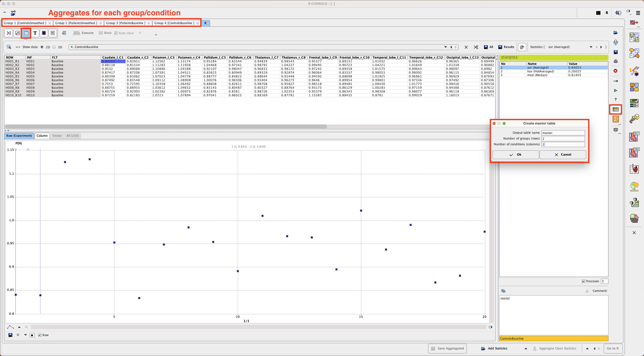644x356 pixels.
Task: Click the Save Aggregated button
Action: tap(447, 348)
